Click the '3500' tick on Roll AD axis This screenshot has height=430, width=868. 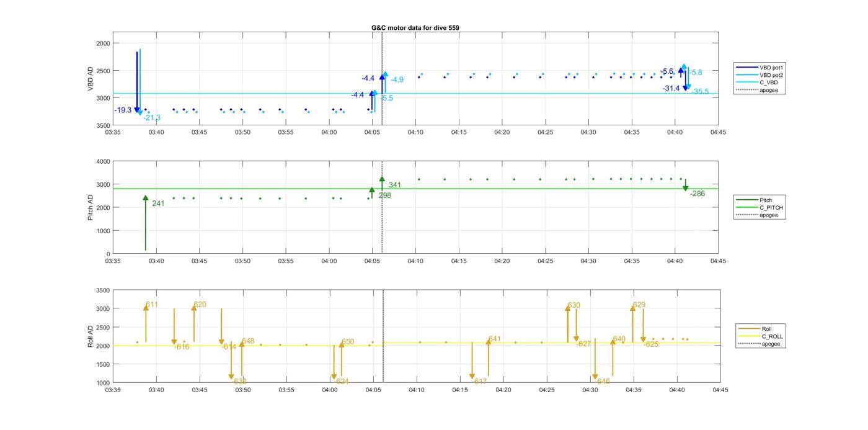pyautogui.click(x=103, y=290)
